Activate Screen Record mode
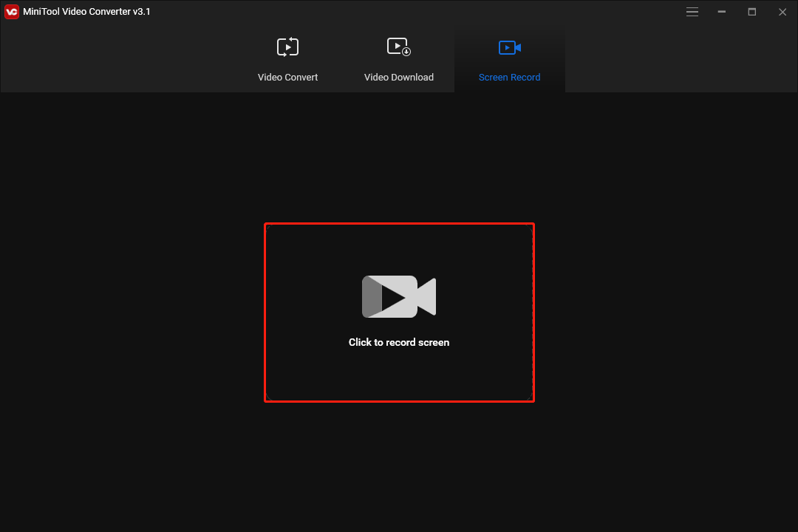The width and height of the screenshot is (798, 532). coord(509,59)
